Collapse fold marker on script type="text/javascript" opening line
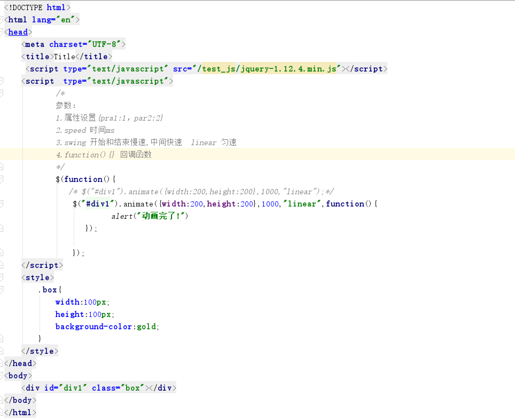Screen dimensions: 515x420 pyautogui.click(x=1, y=81)
